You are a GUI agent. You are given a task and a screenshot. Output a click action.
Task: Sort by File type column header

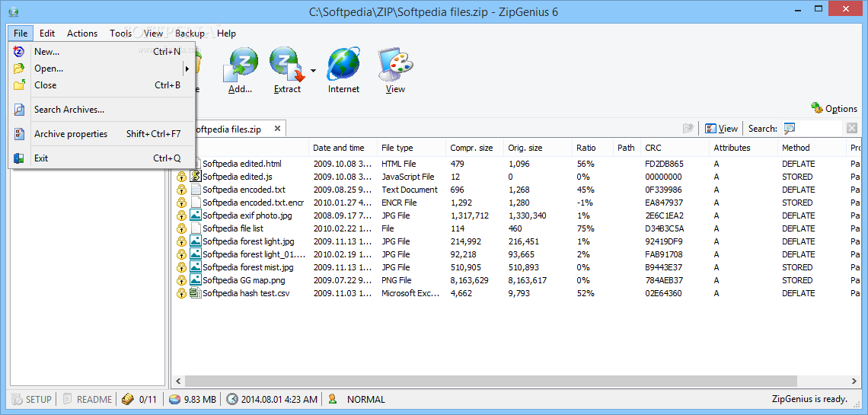(x=411, y=148)
